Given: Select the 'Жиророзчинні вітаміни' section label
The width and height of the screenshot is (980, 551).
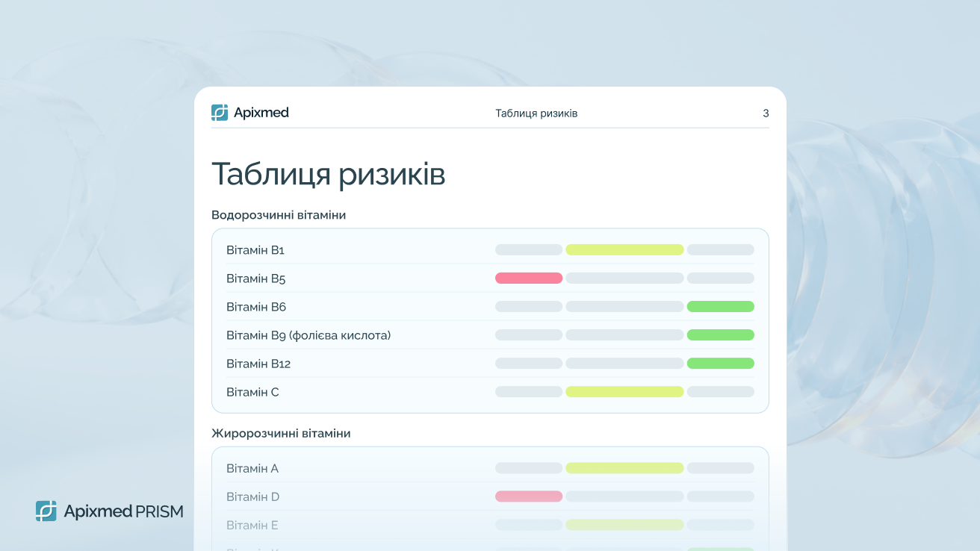Looking at the screenshot, I should (x=281, y=433).
